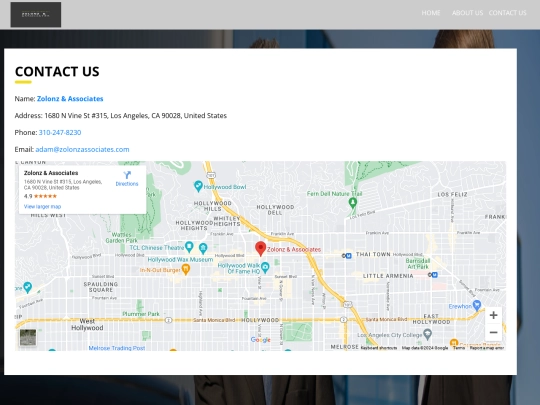Open Keyboard shortcuts on the map
Image resolution: width=540 pixels, height=405 pixels.
[379, 348]
